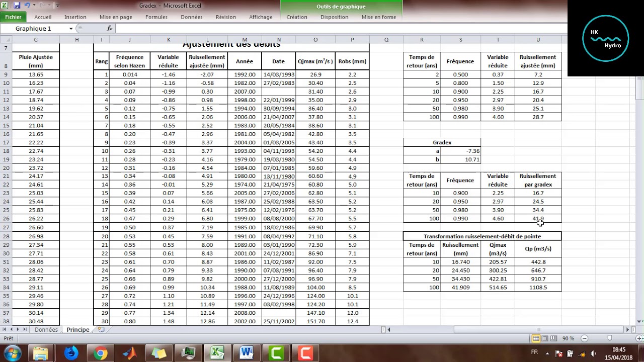
Task: Open Customize Quick Access Toolbar dropdown
Action: [58, 6]
